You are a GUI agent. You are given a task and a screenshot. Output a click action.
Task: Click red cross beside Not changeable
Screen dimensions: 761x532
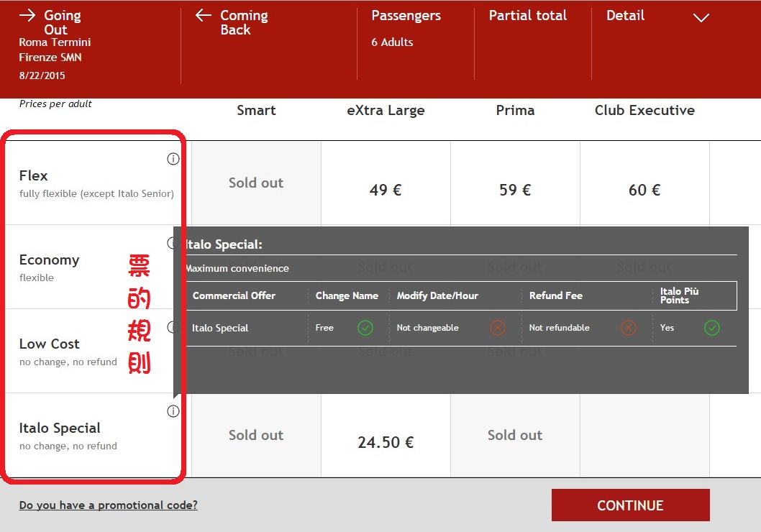[498, 328]
